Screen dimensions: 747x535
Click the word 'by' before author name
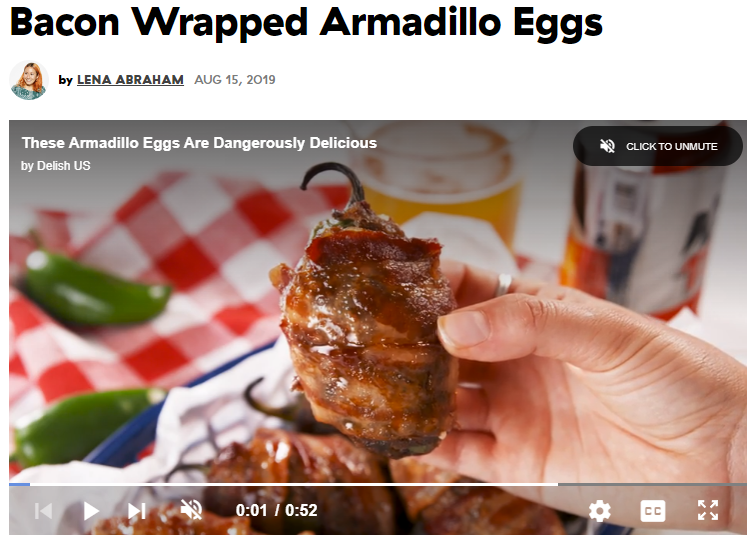(65, 80)
